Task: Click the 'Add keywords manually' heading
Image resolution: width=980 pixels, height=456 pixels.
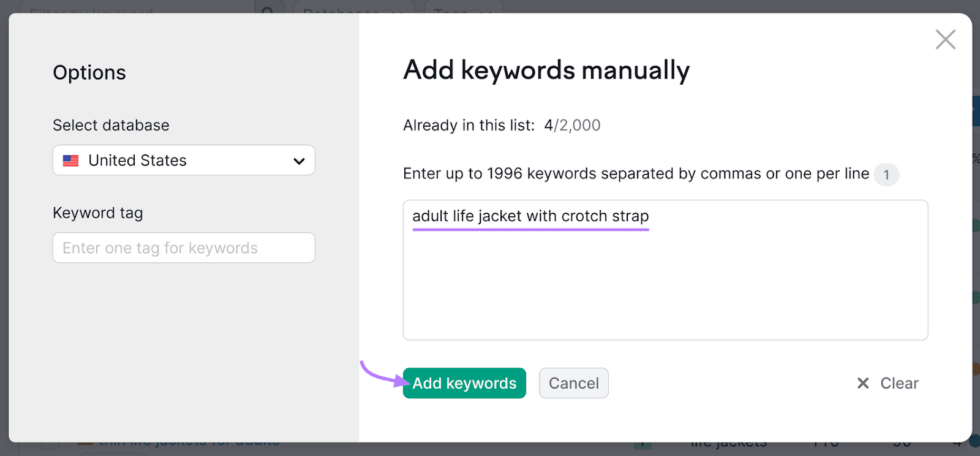Action: coord(546,70)
